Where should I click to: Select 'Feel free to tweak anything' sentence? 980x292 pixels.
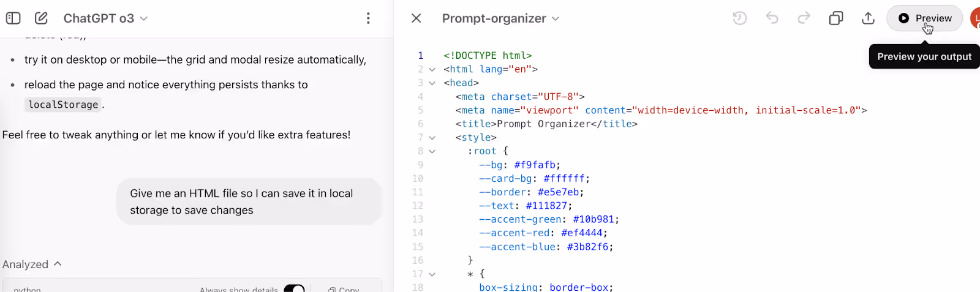(176, 135)
